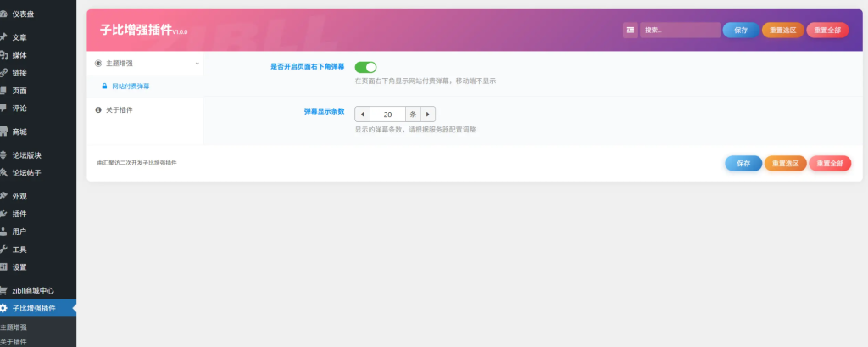
Task: Click the 论坛版块 icon
Action: [4, 155]
